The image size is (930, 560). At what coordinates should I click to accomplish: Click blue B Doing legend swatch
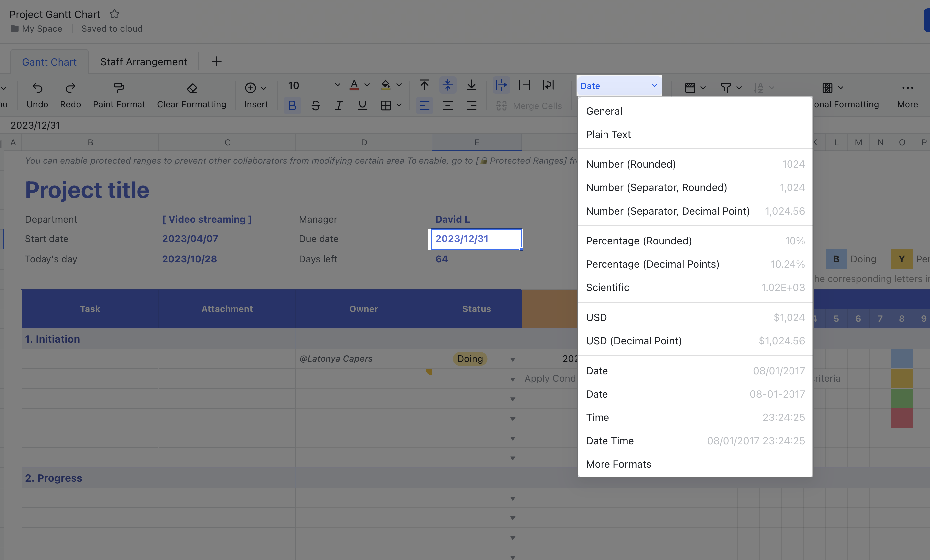[x=836, y=259]
